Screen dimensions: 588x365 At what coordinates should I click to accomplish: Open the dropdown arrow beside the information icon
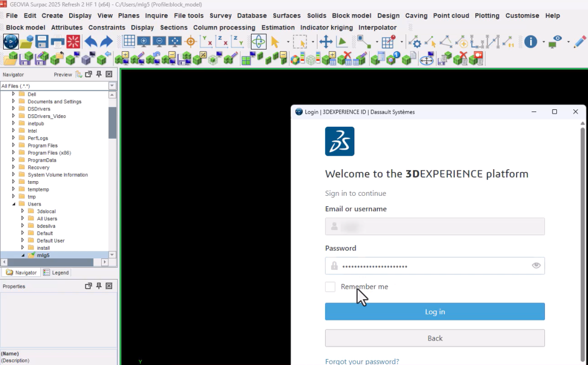(543, 42)
